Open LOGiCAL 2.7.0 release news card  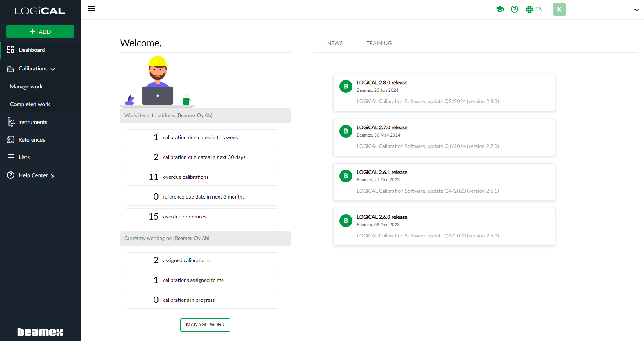pos(444,137)
